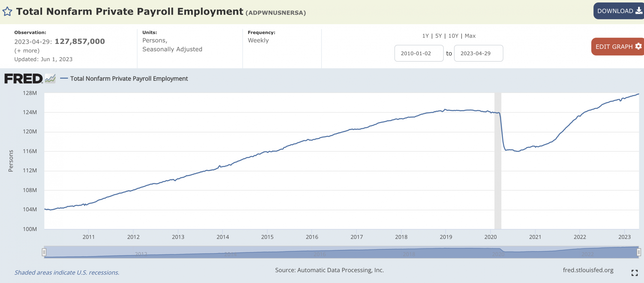Click the 128M y-axis label
Screen dimensions: 644x283
click(x=30, y=93)
